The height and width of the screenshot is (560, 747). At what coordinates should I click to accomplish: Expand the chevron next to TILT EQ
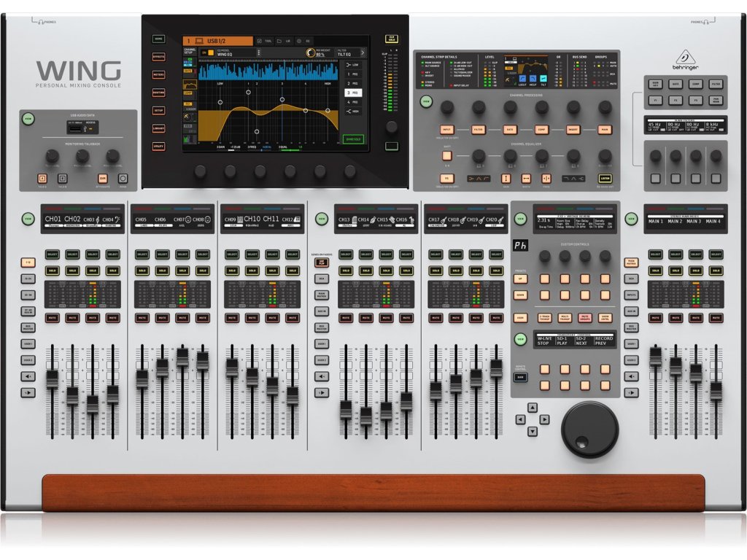coord(363,52)
